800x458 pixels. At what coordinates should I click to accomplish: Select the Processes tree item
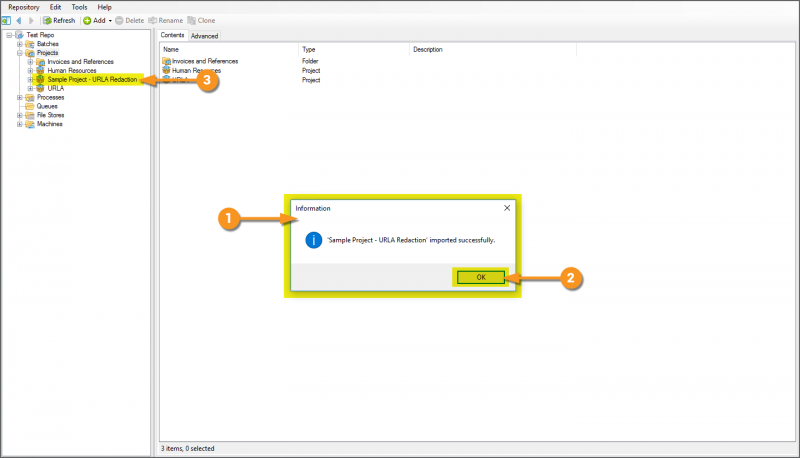point(51,97)
